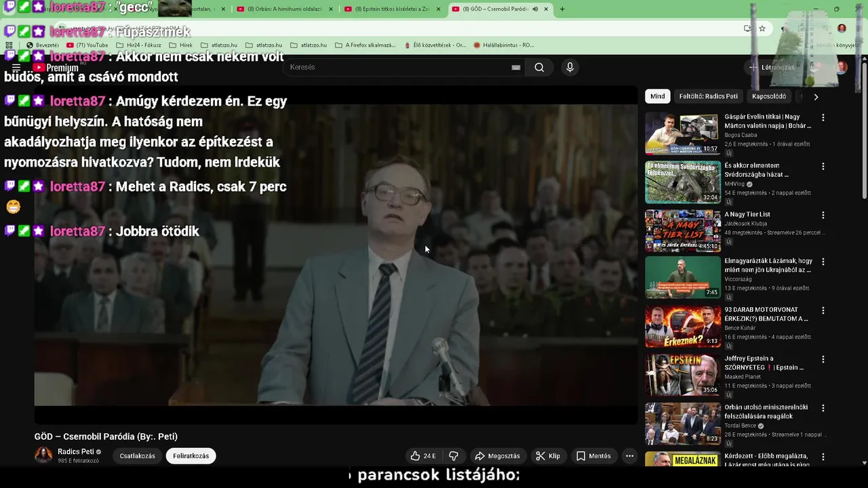Open options menu for Jeffrey Epstein video
868x488 pixels.
click(823, 359)
